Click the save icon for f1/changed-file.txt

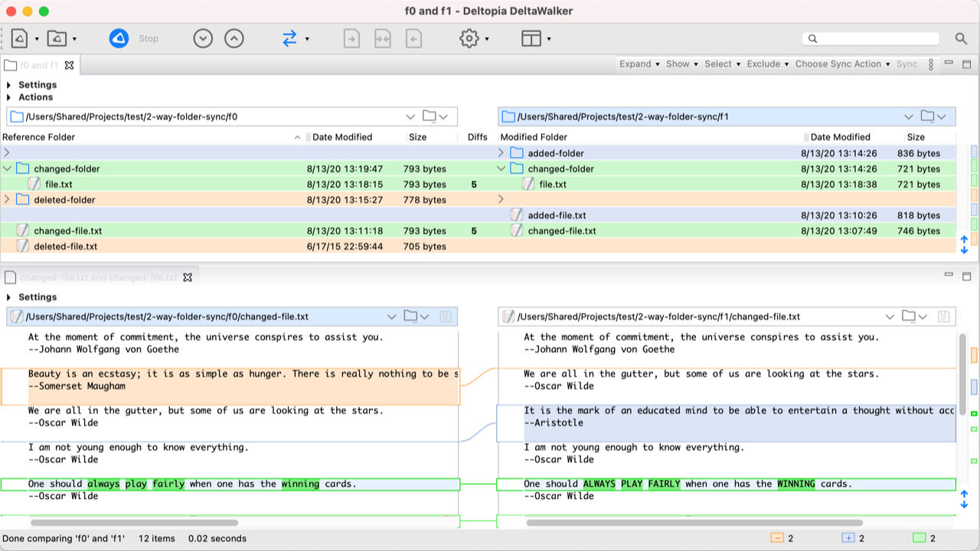[944, 316]
